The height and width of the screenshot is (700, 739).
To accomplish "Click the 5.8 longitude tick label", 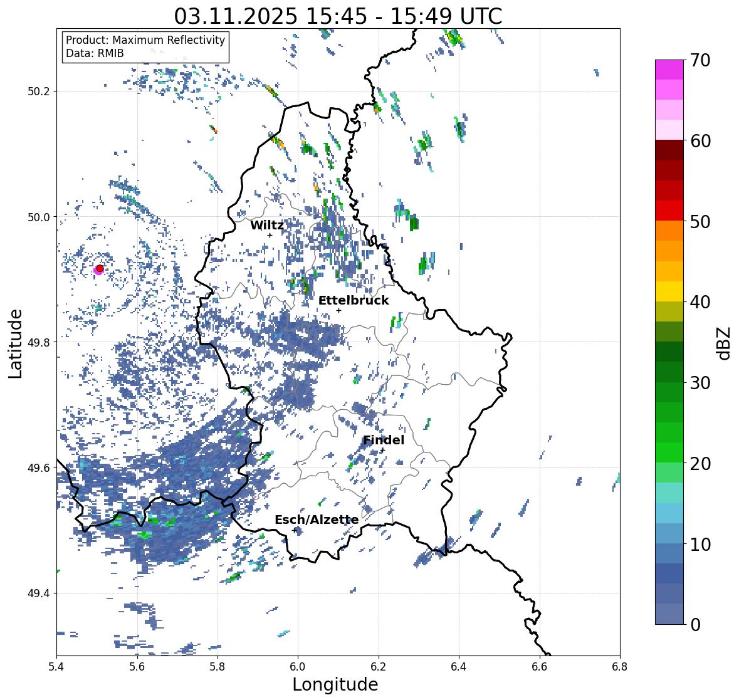I will [x=218, y=667].
